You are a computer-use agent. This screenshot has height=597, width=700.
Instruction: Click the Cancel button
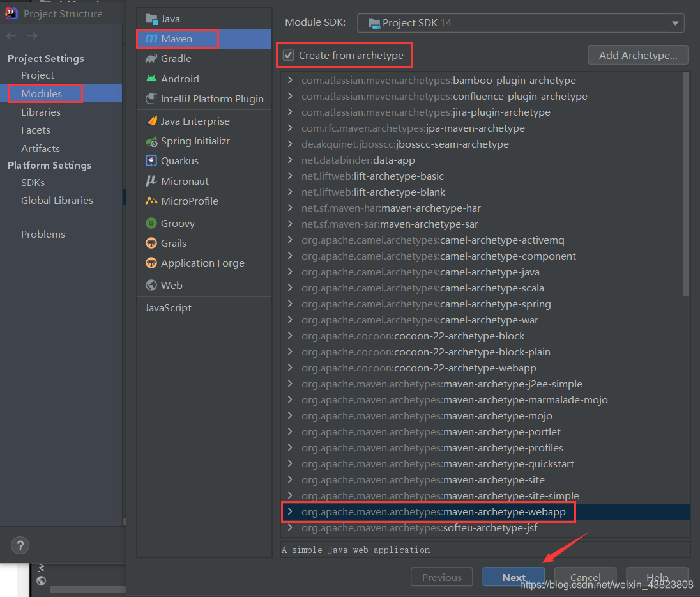pyautogui.click(x=585, y=577)
